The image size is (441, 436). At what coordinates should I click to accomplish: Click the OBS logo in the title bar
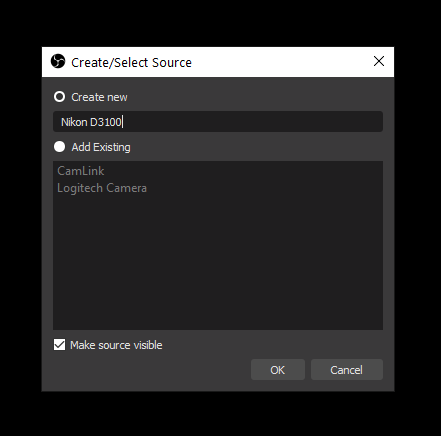click(58, 62)
